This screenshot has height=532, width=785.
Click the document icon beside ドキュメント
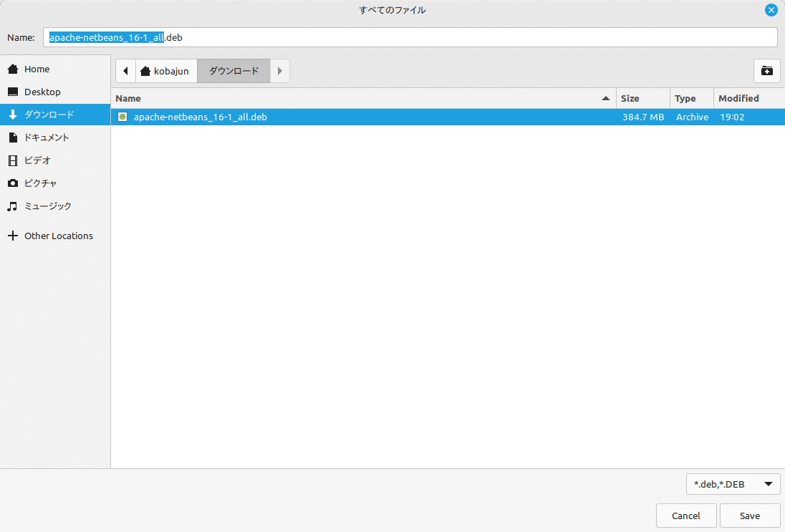coord(13,137)
